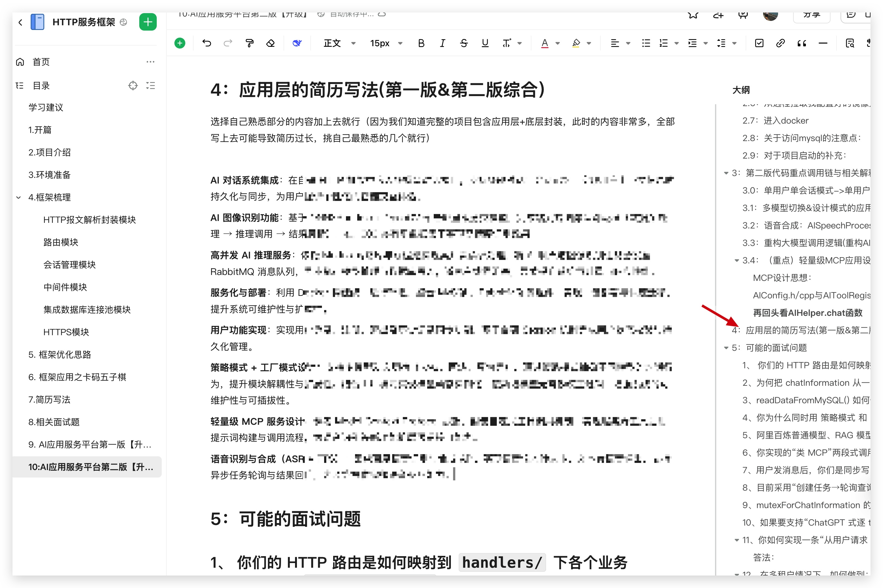Insert a task checkbox item

(x=759, y=43)
